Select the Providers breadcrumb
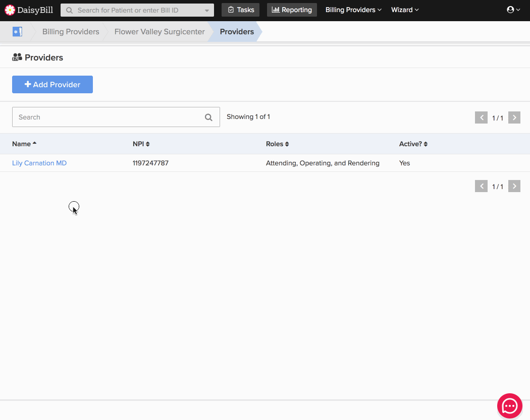The height and width of the screenshot is (420, 530). coord(237,32)
